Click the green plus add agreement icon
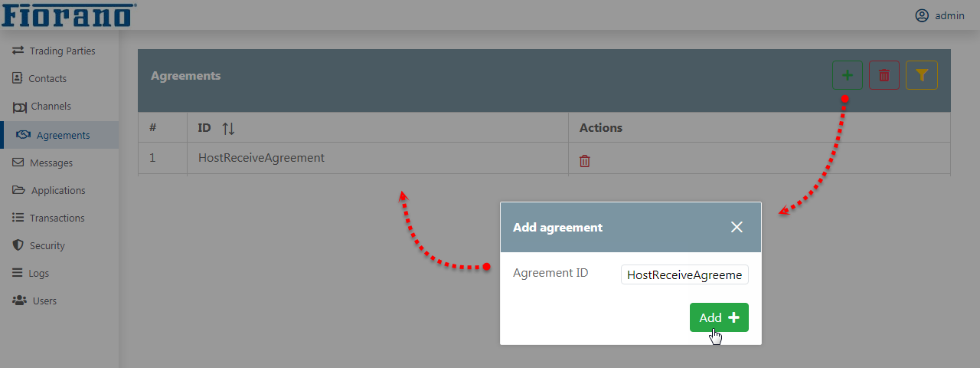 click(848, 75)
